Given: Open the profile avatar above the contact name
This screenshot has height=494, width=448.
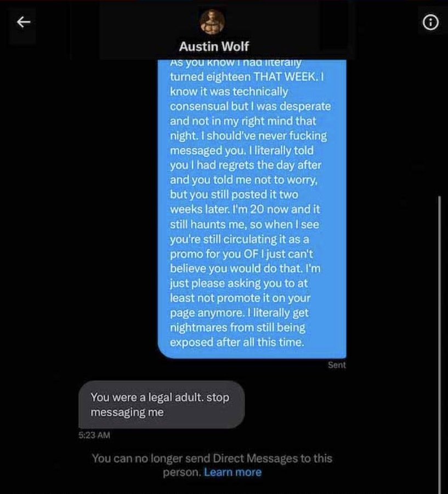Looking at the screenshot, I should 212,22.
